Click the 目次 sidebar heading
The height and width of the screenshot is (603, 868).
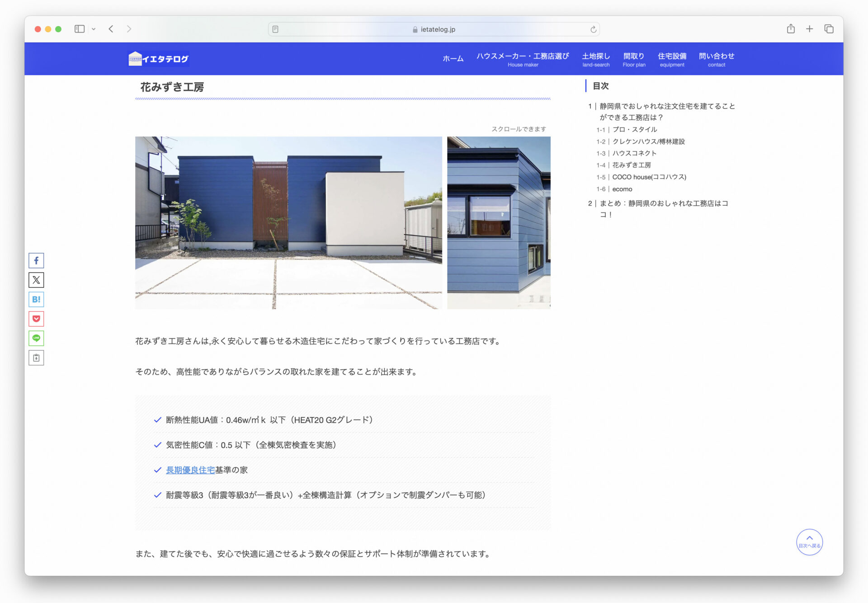point(600,86)
